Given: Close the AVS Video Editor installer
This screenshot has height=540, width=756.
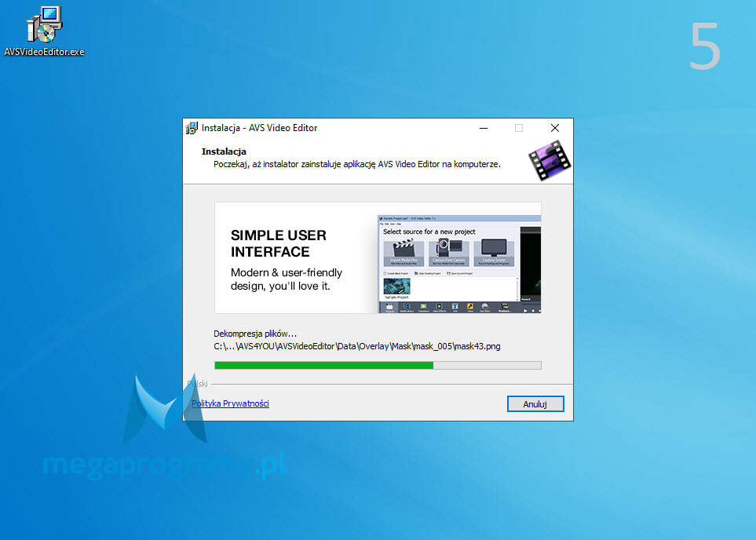Looking at the screenshot, I should click(x=555, y=128).
